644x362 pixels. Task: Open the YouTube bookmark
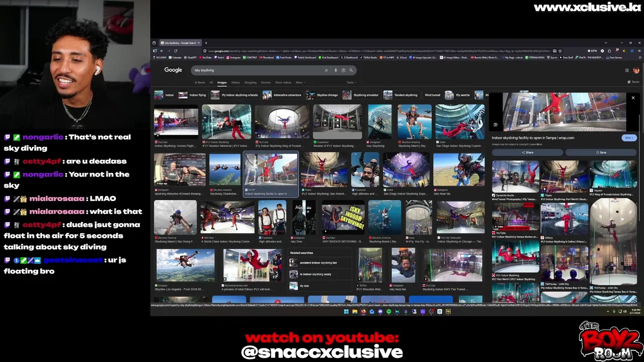[205, 57]
